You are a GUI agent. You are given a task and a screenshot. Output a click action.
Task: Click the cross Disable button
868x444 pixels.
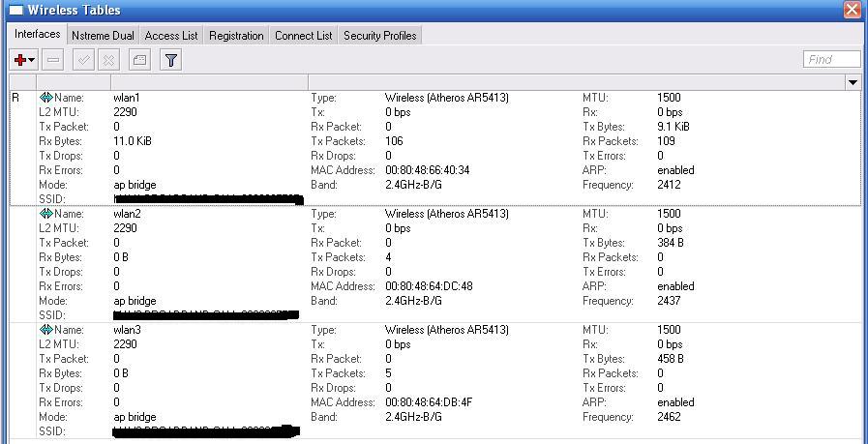coord(109,60)
